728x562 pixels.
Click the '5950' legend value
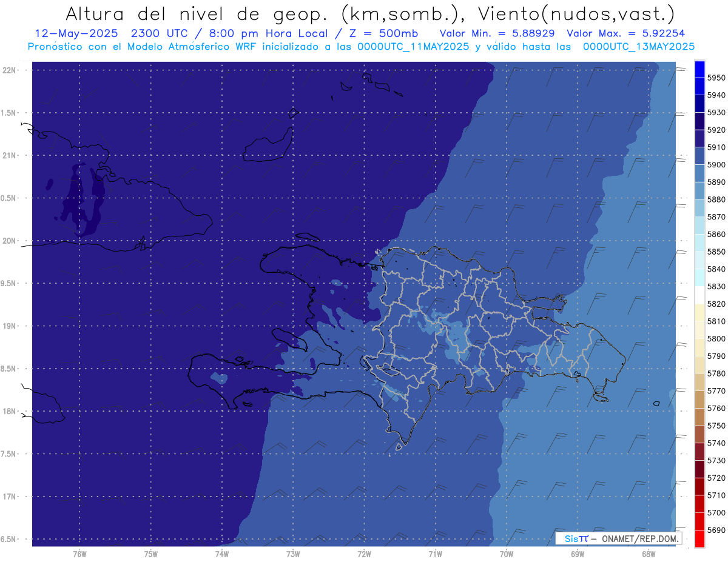point(716,78)
